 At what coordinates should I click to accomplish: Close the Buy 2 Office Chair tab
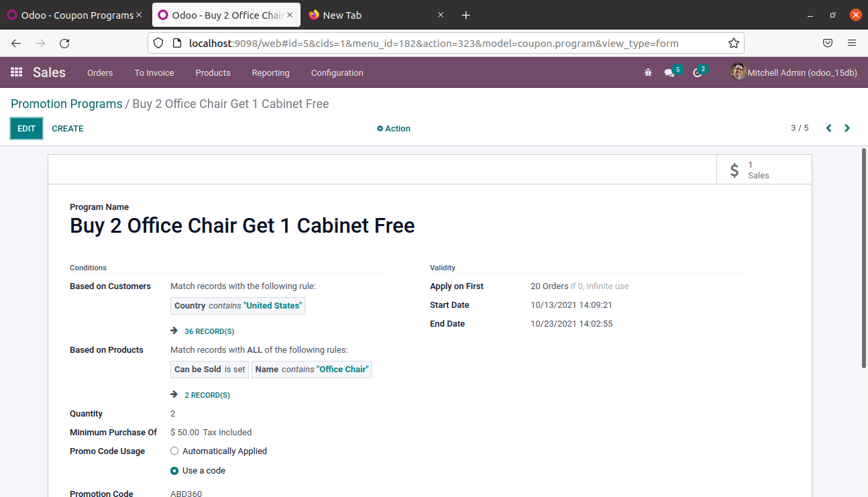click(290, 15)
